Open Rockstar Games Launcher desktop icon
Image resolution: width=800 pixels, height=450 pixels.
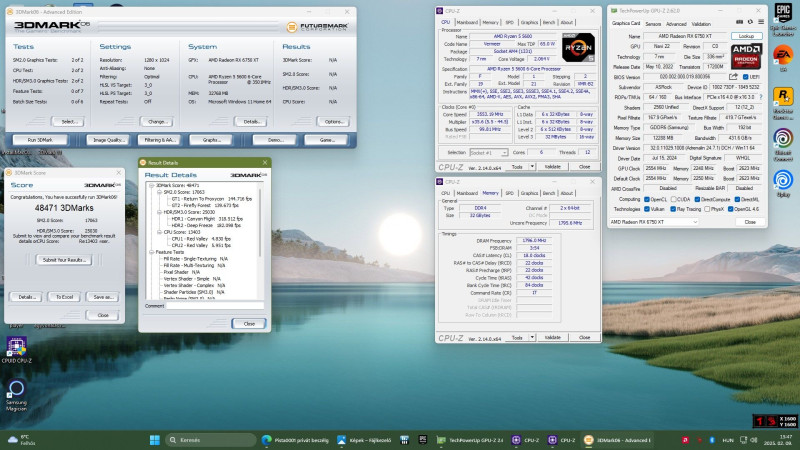(783, 103)
